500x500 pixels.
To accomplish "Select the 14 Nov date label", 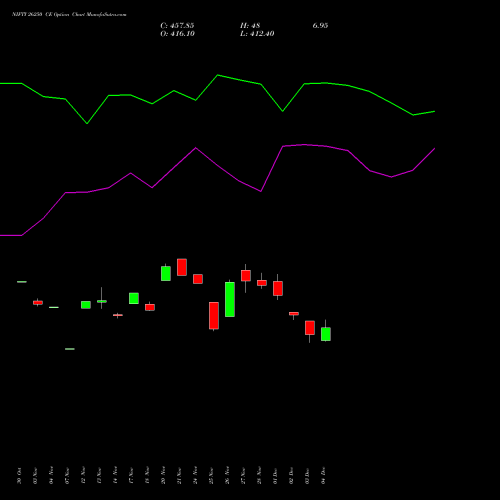I will [x=115, y=476].
